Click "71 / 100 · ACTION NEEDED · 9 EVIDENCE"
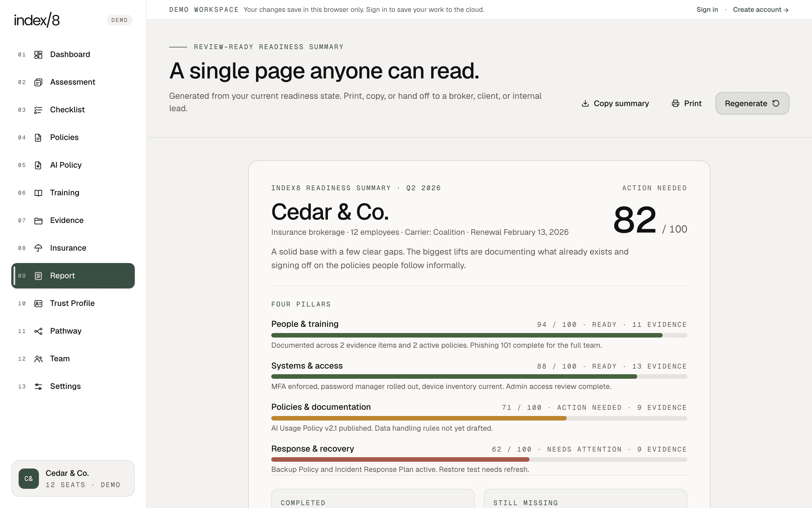Image resolution: width=812 pixels, height=508 pixels. 594,408
